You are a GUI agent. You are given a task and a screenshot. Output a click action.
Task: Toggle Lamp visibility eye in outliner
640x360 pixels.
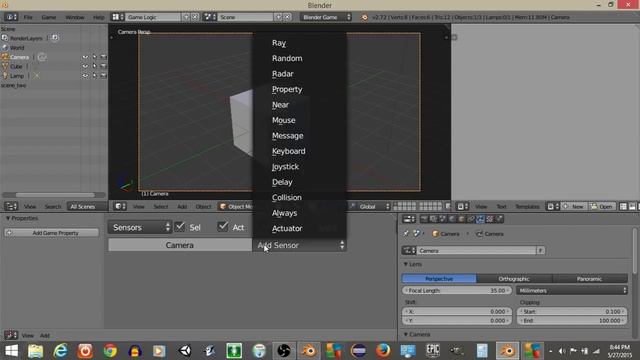tap(85, 76)
